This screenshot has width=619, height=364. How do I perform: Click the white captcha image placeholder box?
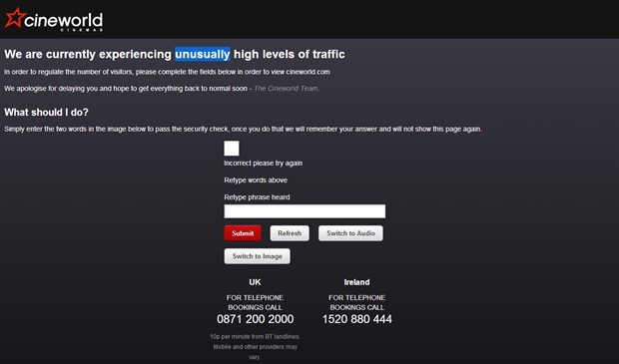(232, 149)
